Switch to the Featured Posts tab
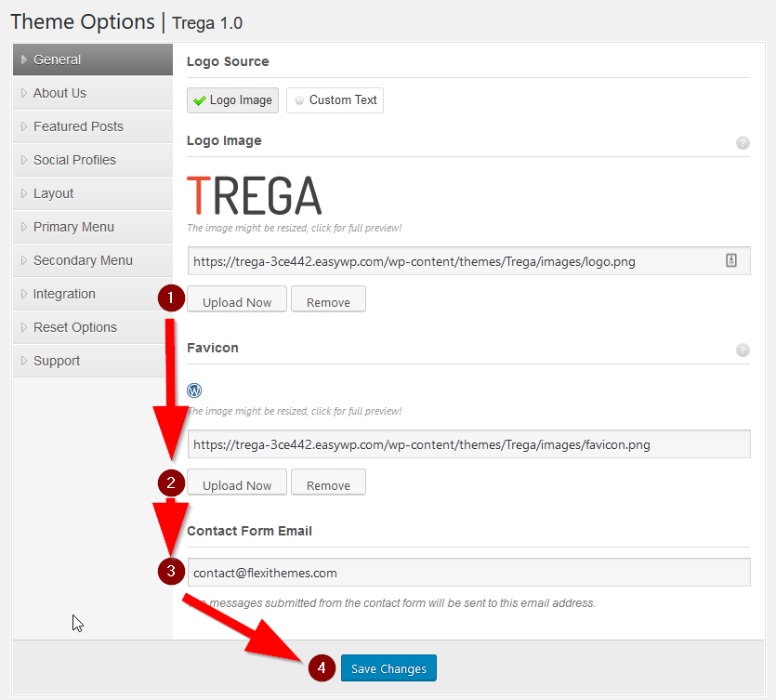 click(x=93, y=126)
